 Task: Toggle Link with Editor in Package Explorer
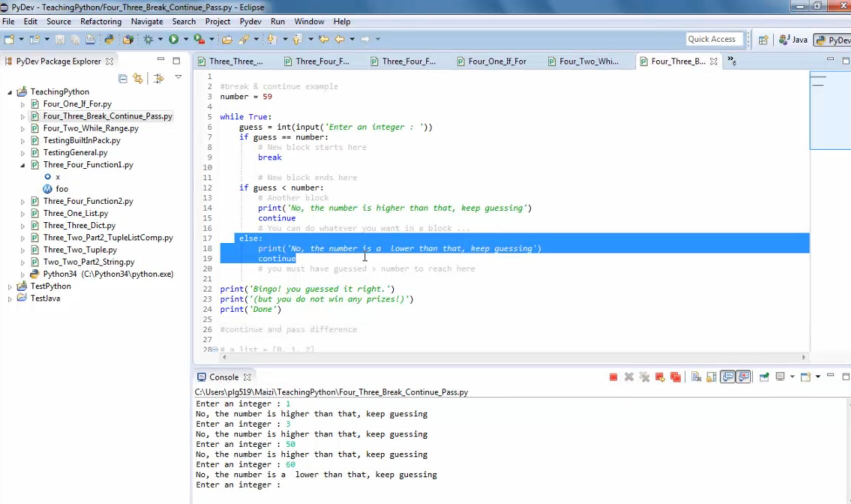tap(138, 78)
